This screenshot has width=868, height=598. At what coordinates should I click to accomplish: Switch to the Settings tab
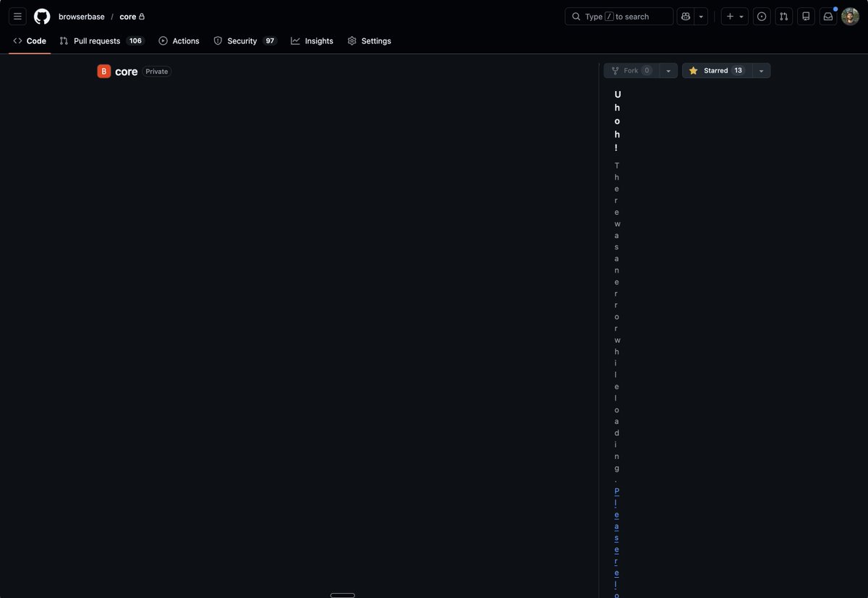point(369,41)
